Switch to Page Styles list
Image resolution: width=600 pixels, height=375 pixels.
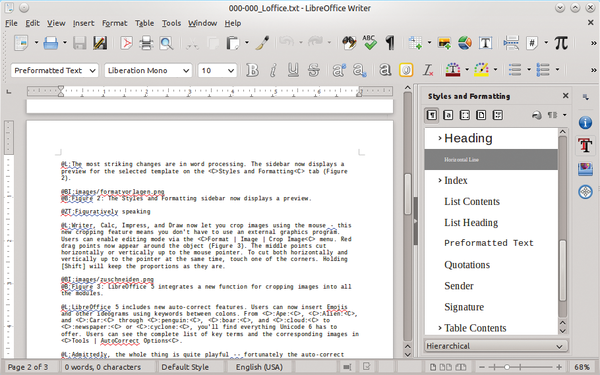point(481,115)
